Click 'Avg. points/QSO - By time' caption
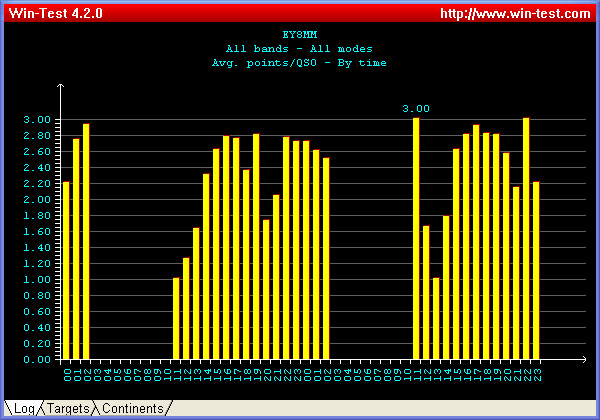Image resolution: width=600 pixels, height=420 pixels. click(x=299, y=63)
